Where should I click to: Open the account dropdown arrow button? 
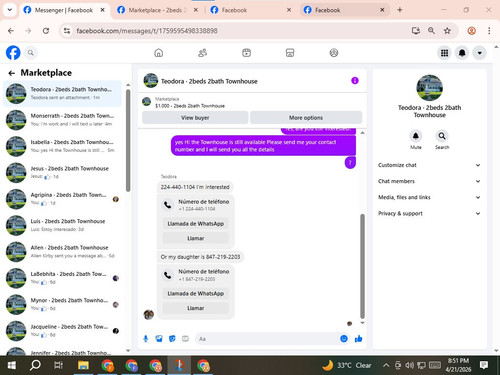[x=479, y=53]
